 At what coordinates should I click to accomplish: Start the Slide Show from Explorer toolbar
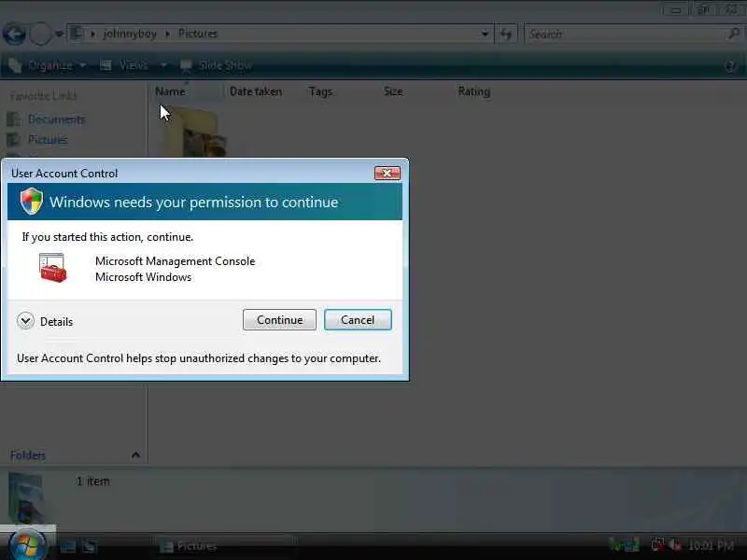coord(217,65)
